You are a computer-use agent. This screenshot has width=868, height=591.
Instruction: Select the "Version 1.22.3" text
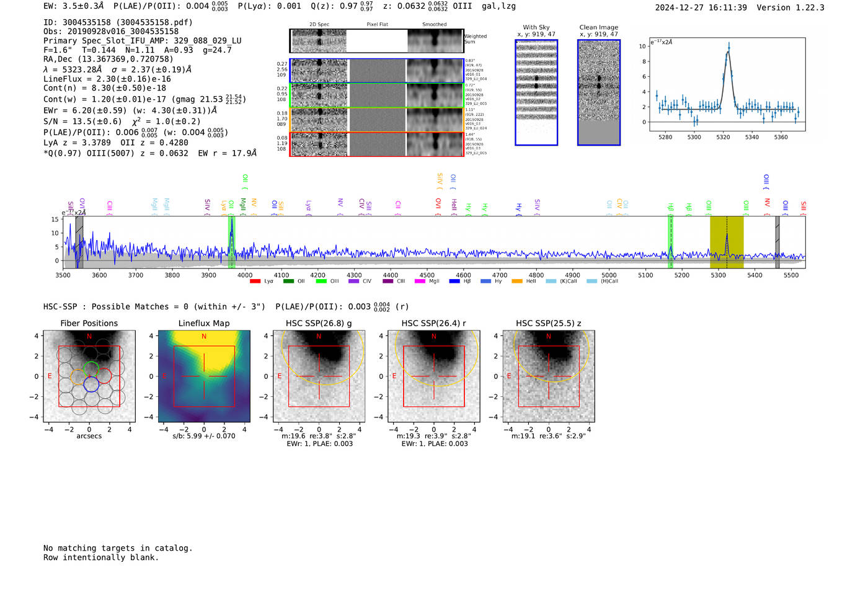tap(790, 7)
